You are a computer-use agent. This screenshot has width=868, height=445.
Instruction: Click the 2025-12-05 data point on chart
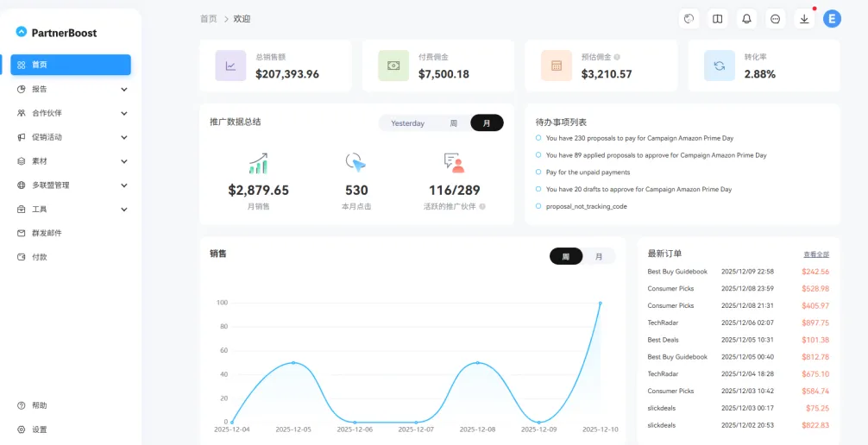(x=293, y=362)
